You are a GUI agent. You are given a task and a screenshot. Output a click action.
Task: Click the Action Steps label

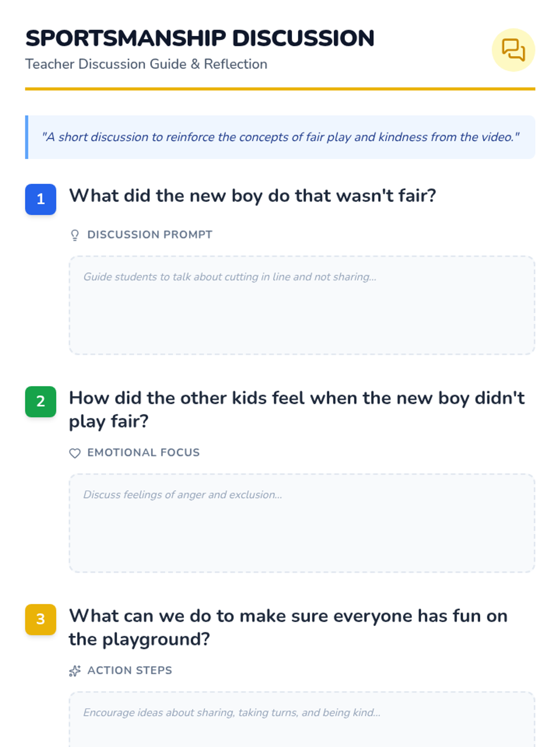pos(130,670)
